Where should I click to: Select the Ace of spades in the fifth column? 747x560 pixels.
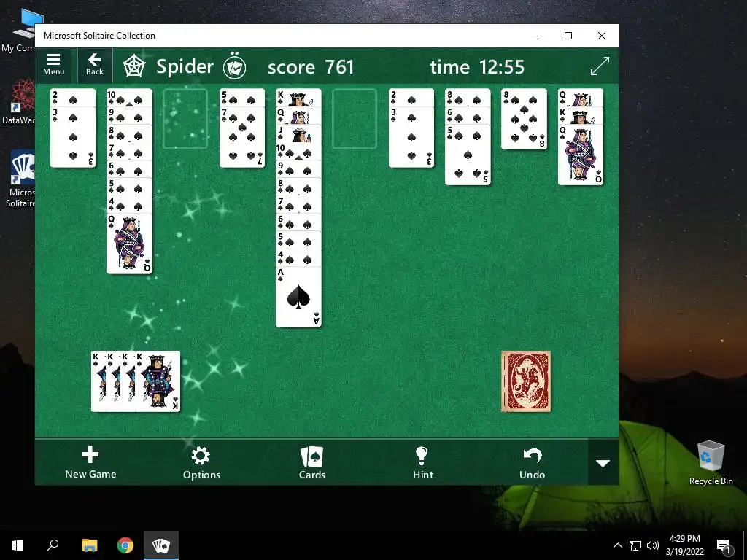pyautogui.click(x=298, y=297)
